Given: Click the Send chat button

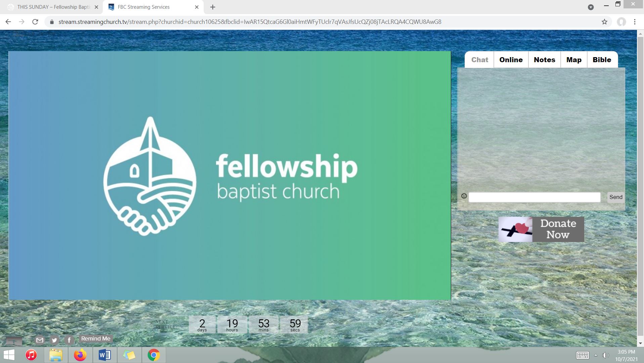Looking at the screenshot, I should click(x=616, y=197).
